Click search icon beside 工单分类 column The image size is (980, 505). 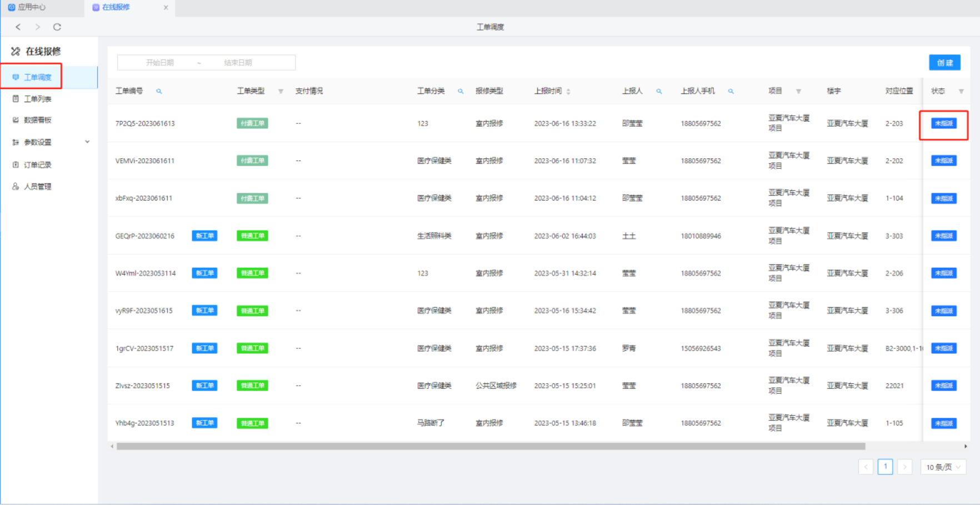(461, 91)
